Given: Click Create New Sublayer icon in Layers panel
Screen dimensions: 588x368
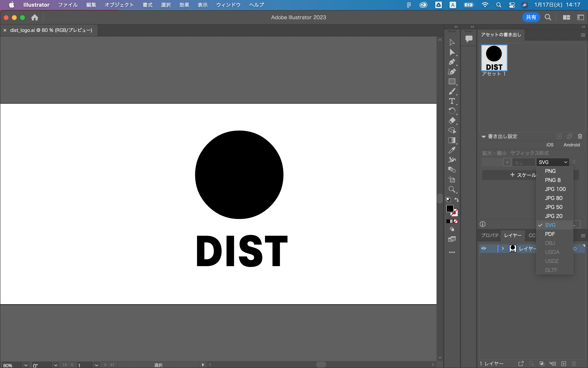Looking at the screenshot, I should pyautogui.click(x=552, y=364).
